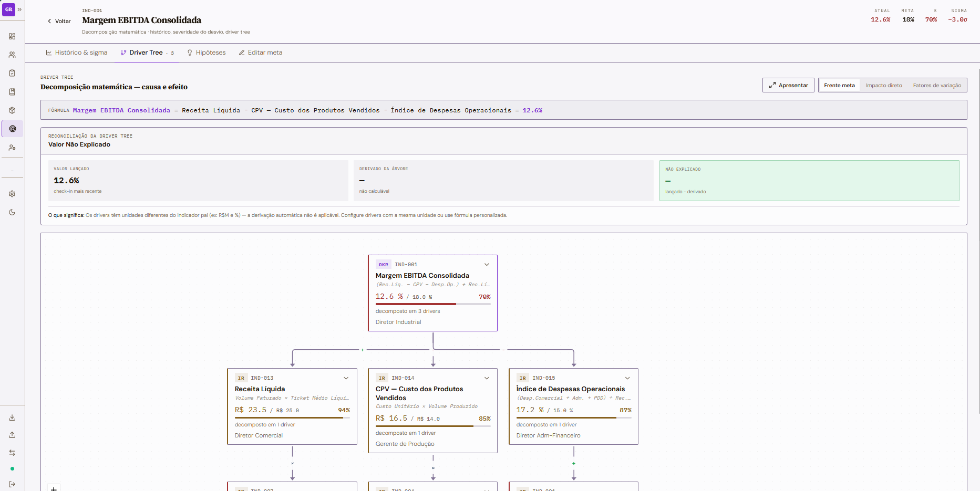
Task: Click the GR logo in the sidebar
Action: pos(8,9)
